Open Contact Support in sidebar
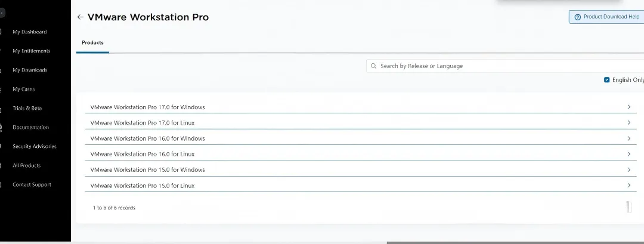This screenshot has height=244, width=644. tap(32, 184)
